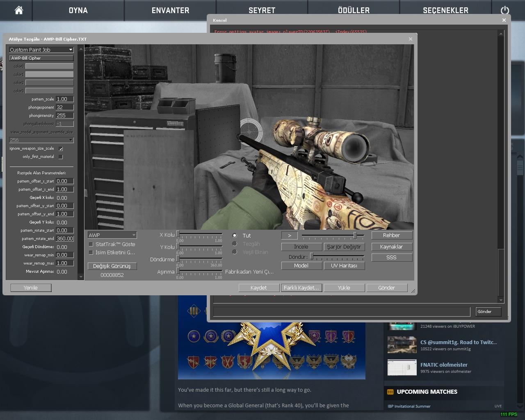This screenshot has height=420, width=525.
Task: Open the SEÇENEKLER menu
Action: (445, 10)
